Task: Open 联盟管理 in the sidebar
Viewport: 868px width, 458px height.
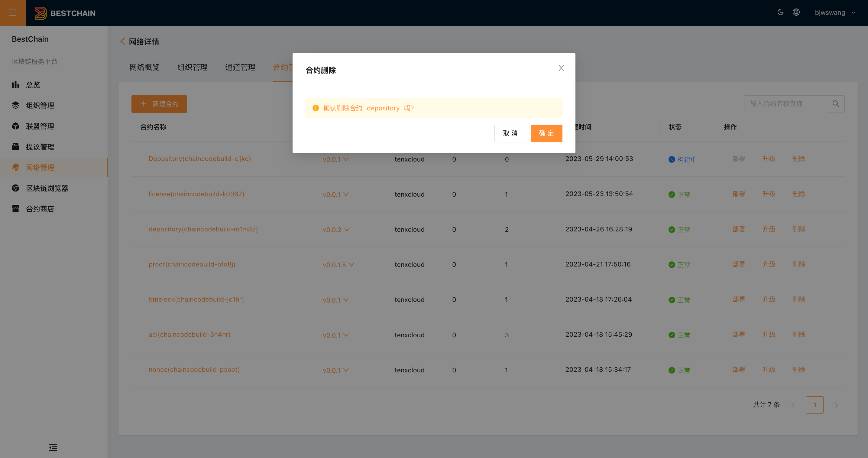Action: pyautogui.click(x=54, y=126)
